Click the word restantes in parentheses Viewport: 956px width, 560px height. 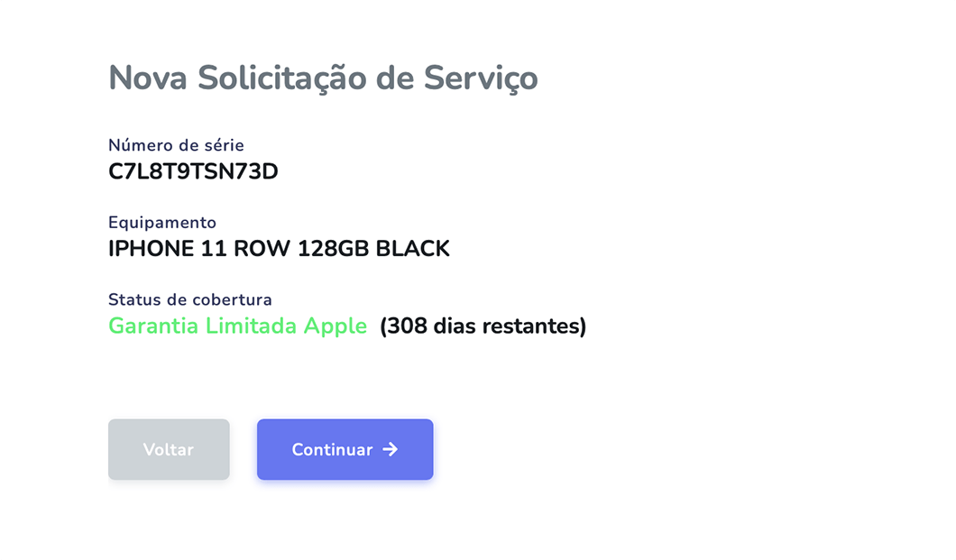pyautogui.click(x=538, y=326)
